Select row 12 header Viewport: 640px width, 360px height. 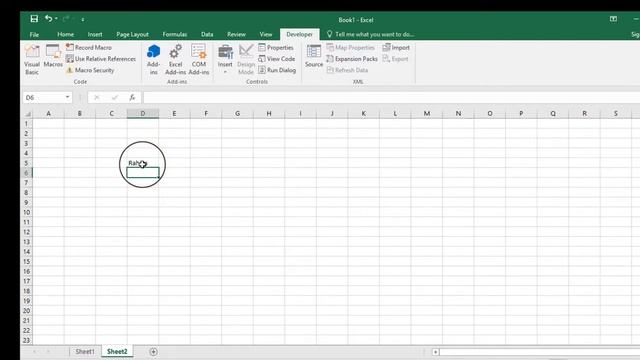click(27, 232)
